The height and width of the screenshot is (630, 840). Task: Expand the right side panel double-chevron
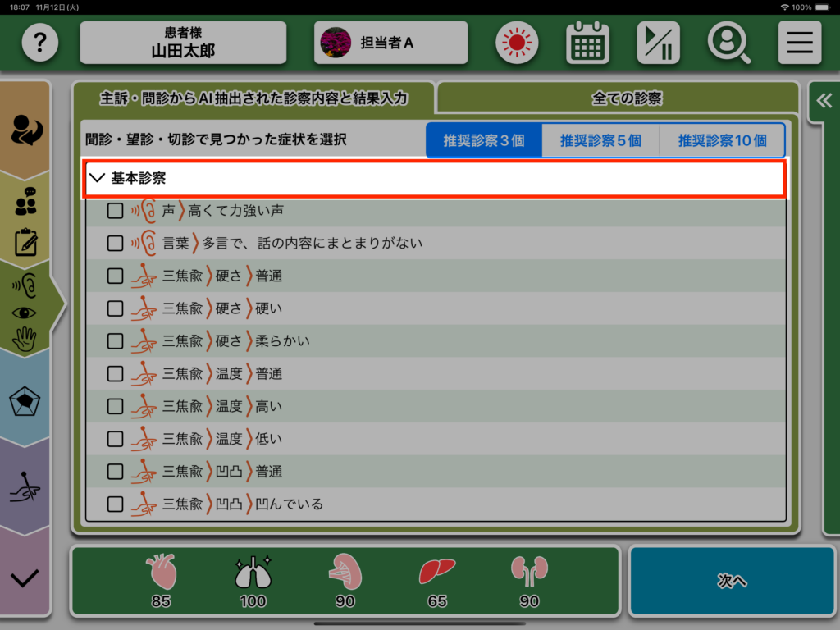point(824,101)
